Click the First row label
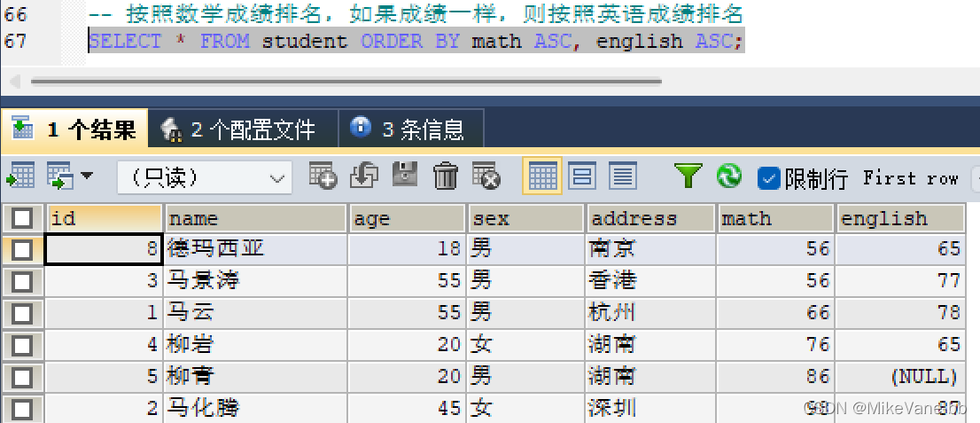Image resolution: width=980 pixels, height=423 pixels. (911, 179)
